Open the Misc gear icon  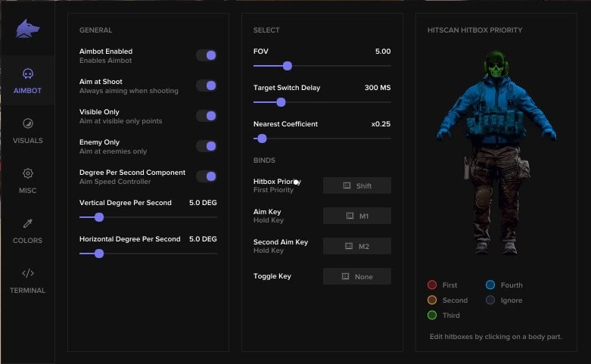click(27, 173)
